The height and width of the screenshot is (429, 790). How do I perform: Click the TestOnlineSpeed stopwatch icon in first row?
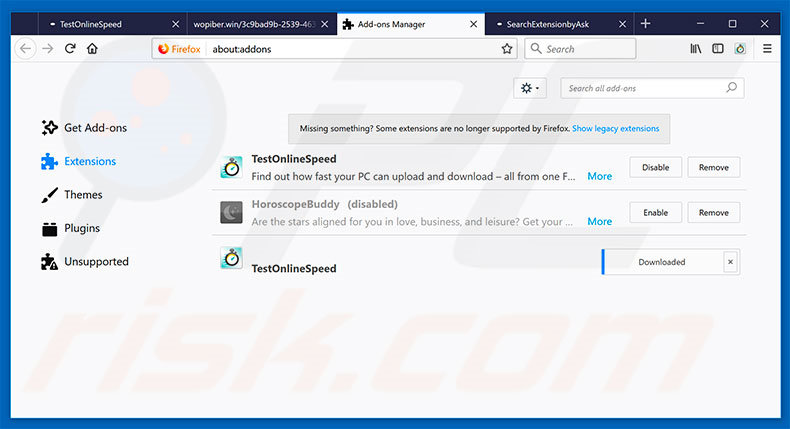tap(232, 167)
